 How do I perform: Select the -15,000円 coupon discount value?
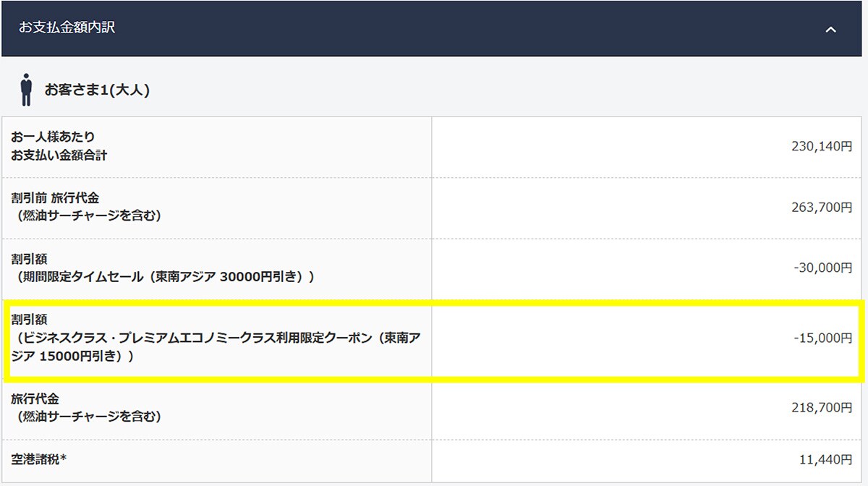click(822, 338)
